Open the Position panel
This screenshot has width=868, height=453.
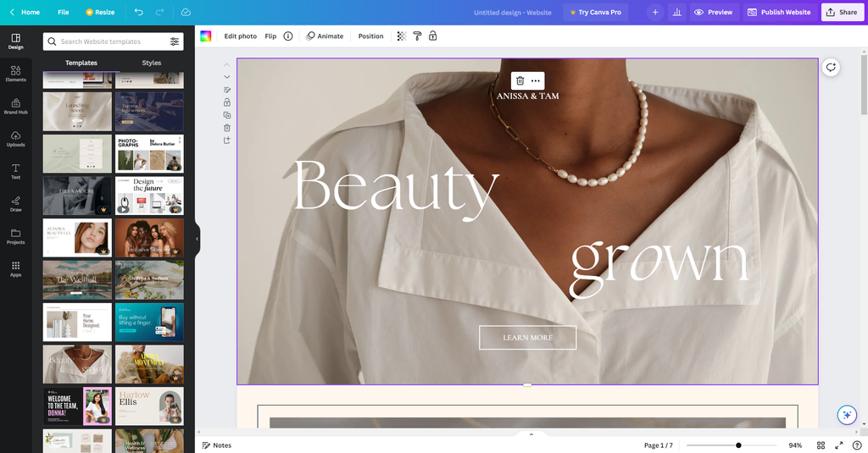tap(371, 36)
